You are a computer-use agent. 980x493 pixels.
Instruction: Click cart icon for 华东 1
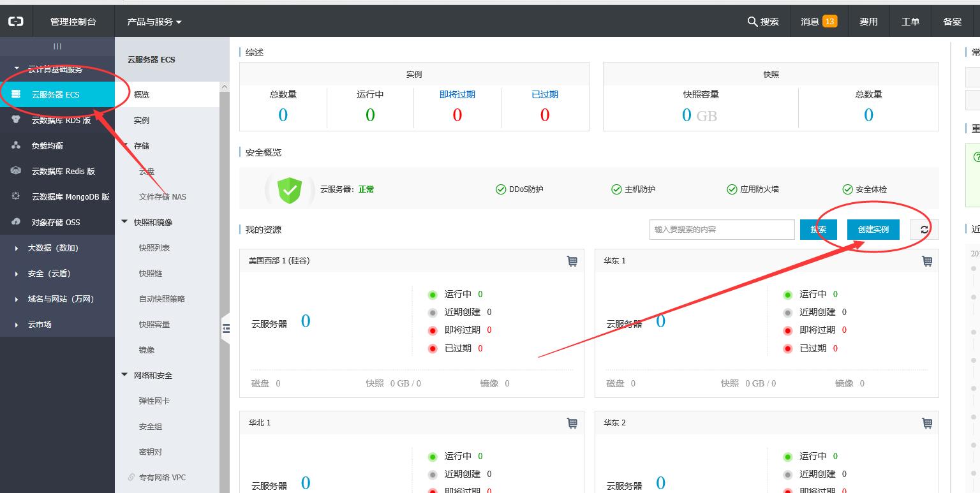(927, 261)
